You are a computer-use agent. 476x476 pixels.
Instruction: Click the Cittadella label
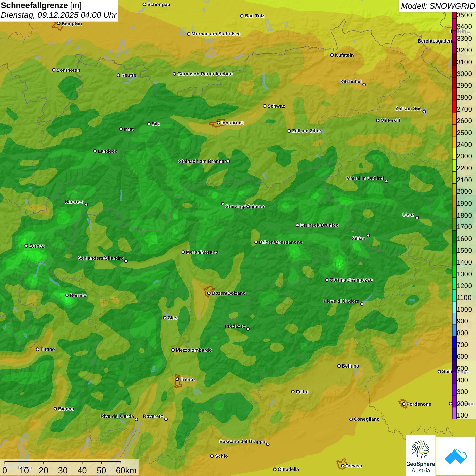click(288, 469)
